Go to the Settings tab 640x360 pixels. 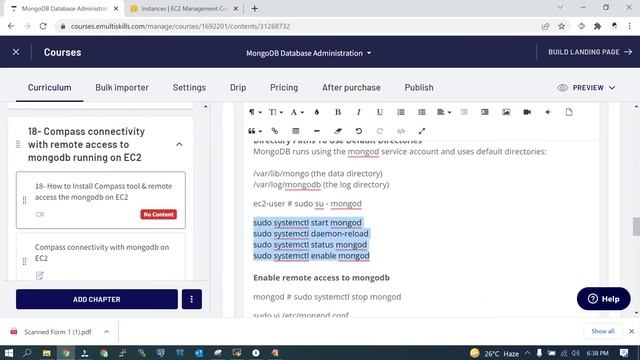click(x=189, y=87)
